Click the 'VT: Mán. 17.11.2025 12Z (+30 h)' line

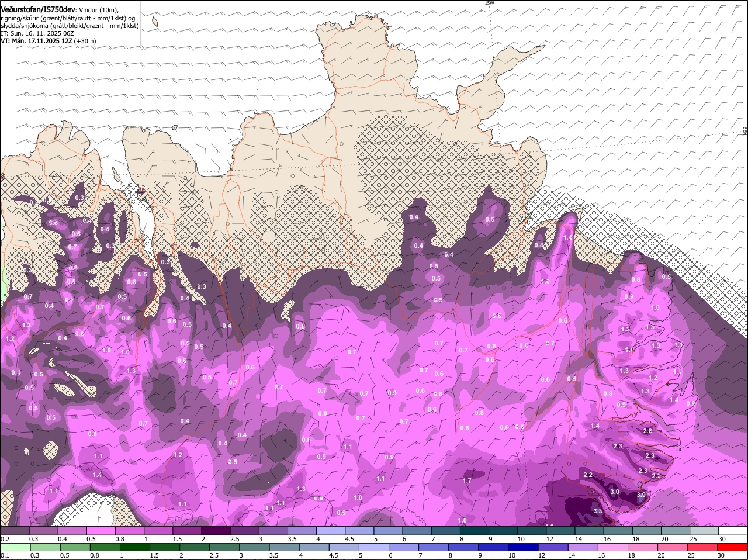coord(48,41)
